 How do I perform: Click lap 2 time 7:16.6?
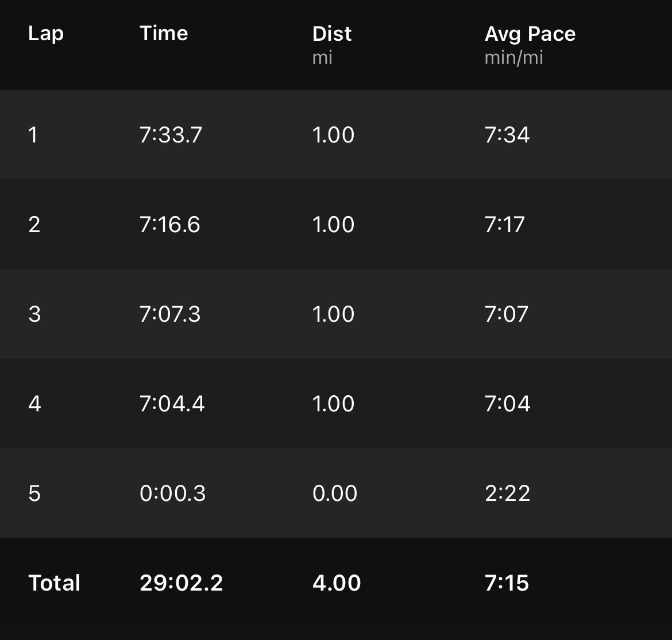pos(169,225)
